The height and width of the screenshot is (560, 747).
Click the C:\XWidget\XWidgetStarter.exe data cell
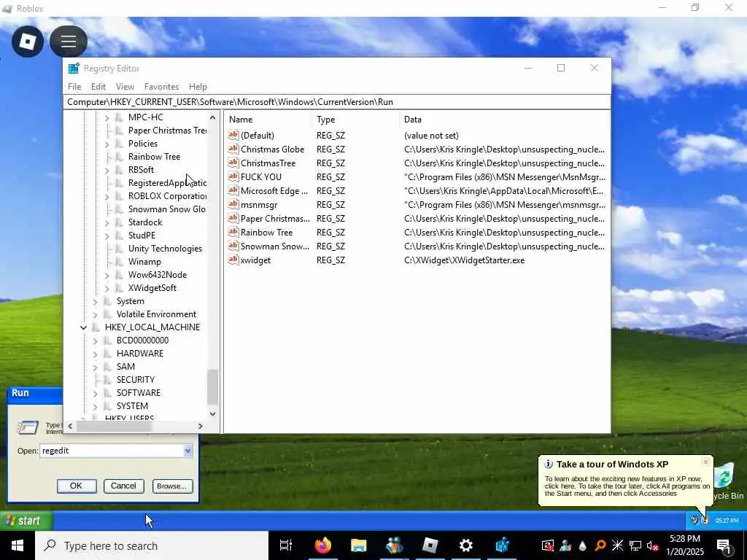point(464,260)
